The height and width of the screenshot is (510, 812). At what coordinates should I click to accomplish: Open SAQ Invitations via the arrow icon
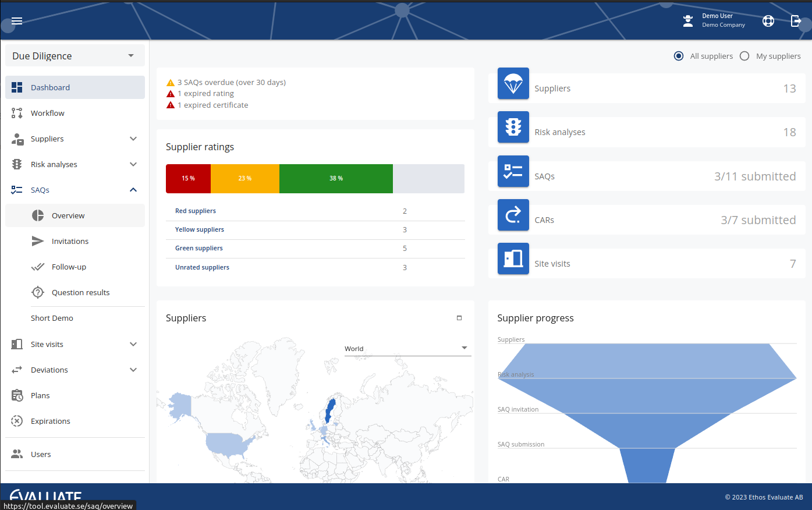coord(37,241)
